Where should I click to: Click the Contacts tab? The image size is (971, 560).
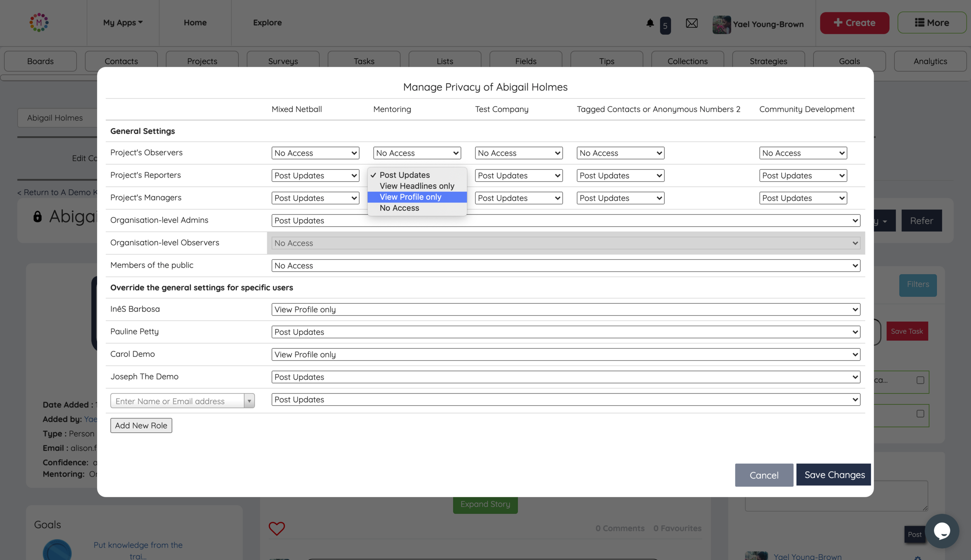[121, 61]
